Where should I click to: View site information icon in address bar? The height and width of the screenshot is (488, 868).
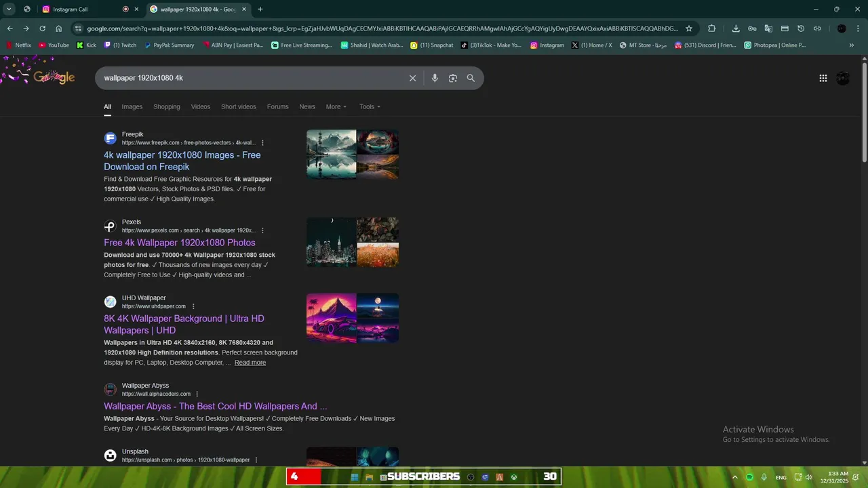(x=78, y=28)
